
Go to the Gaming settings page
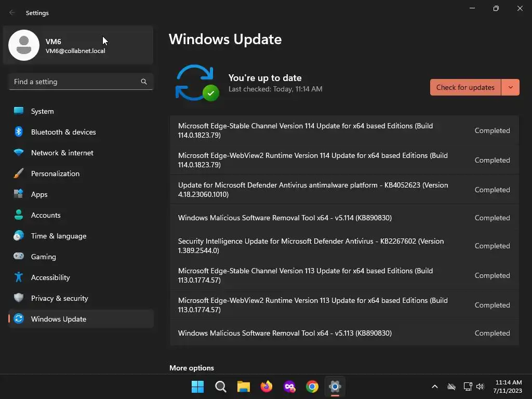[x=81, y=256]
